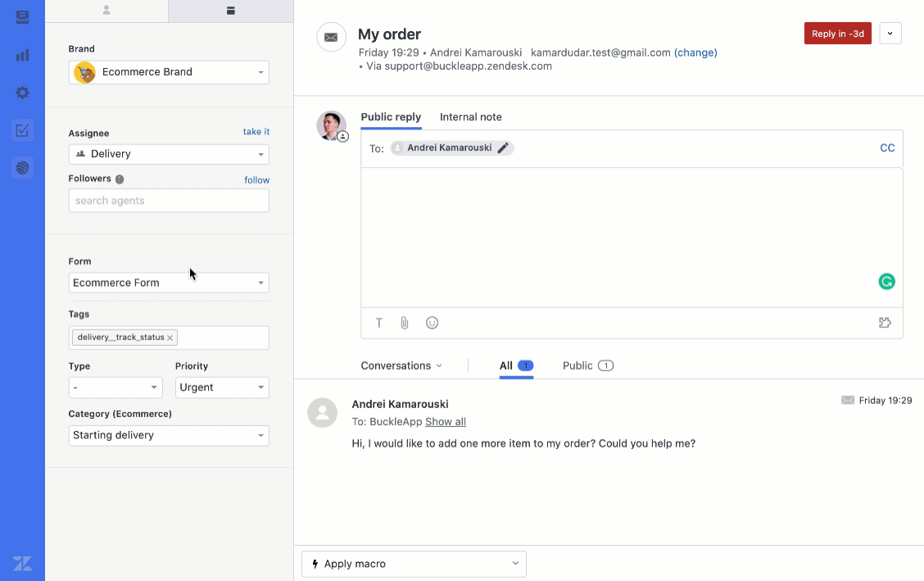Image resolution: width=924 pixels, height=581 pixels.
Task: Open the Reporting icon in the sidebar
Action: pos(22,55)
